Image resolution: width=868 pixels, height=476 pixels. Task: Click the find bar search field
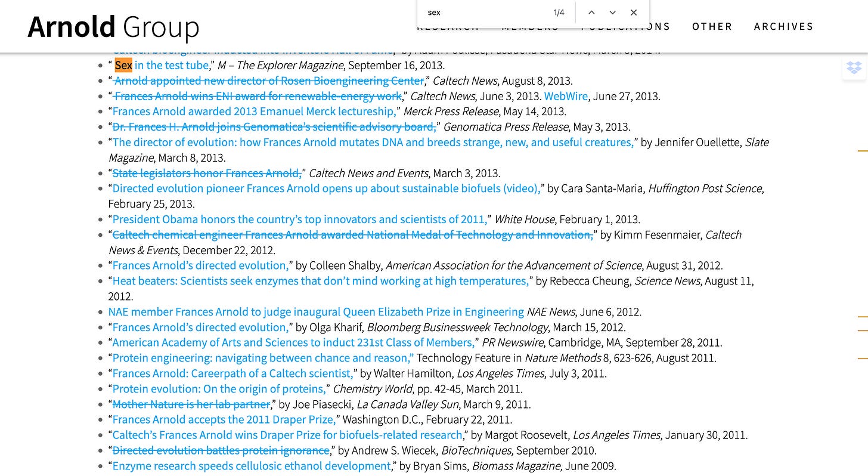pyautogui.click(x=486, y=13)
